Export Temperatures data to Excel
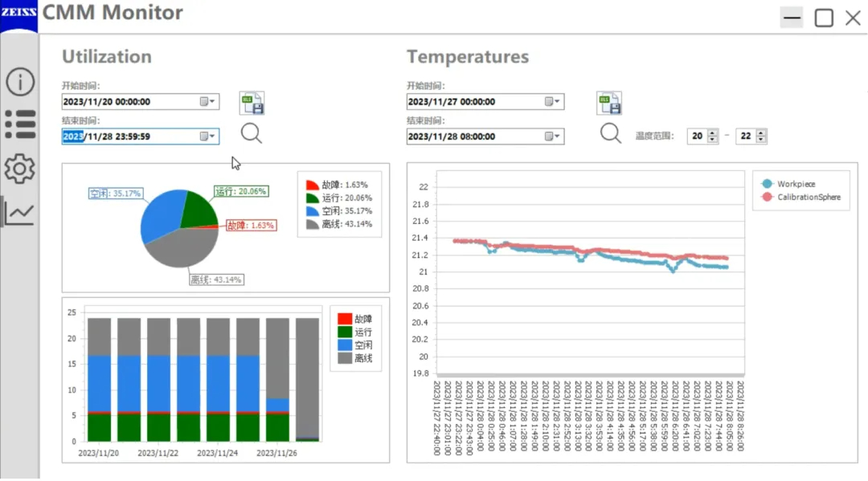868x481 pixels. [609, 103]
